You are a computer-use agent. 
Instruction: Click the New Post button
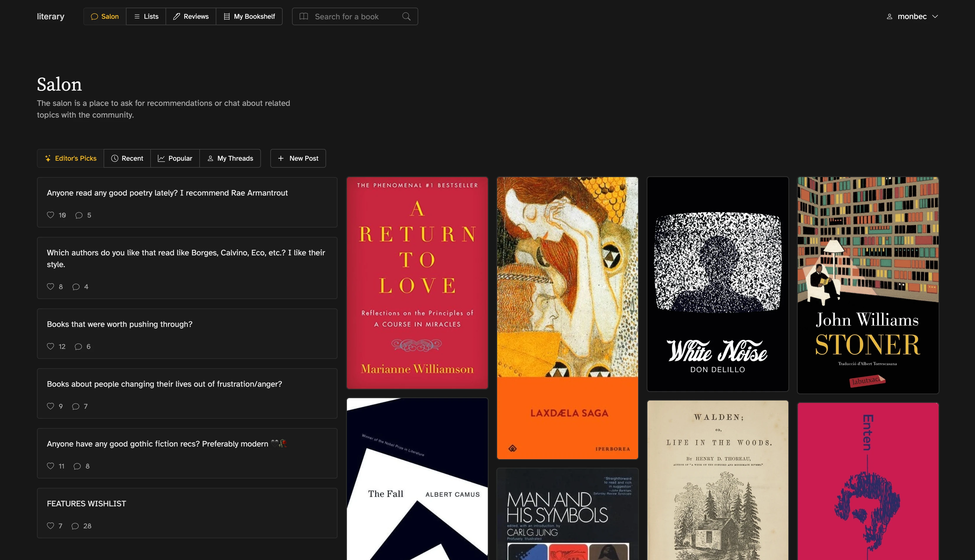pos(298,158)
